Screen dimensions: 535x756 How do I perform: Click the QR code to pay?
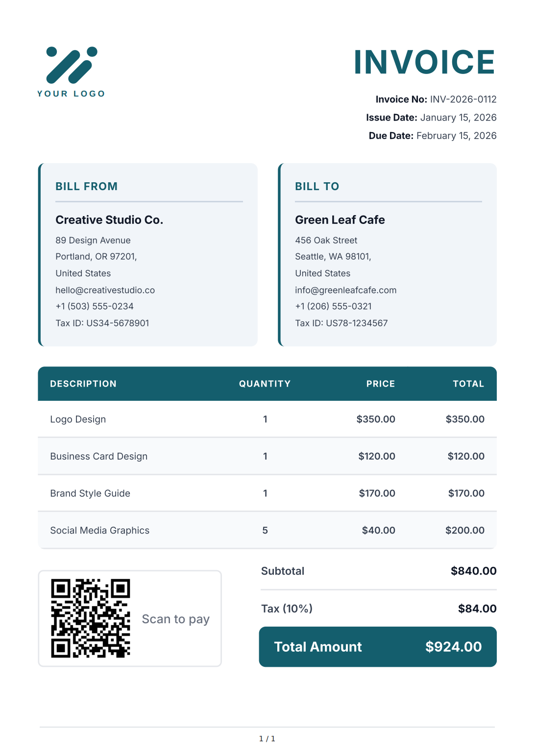[x=91, y=618]
